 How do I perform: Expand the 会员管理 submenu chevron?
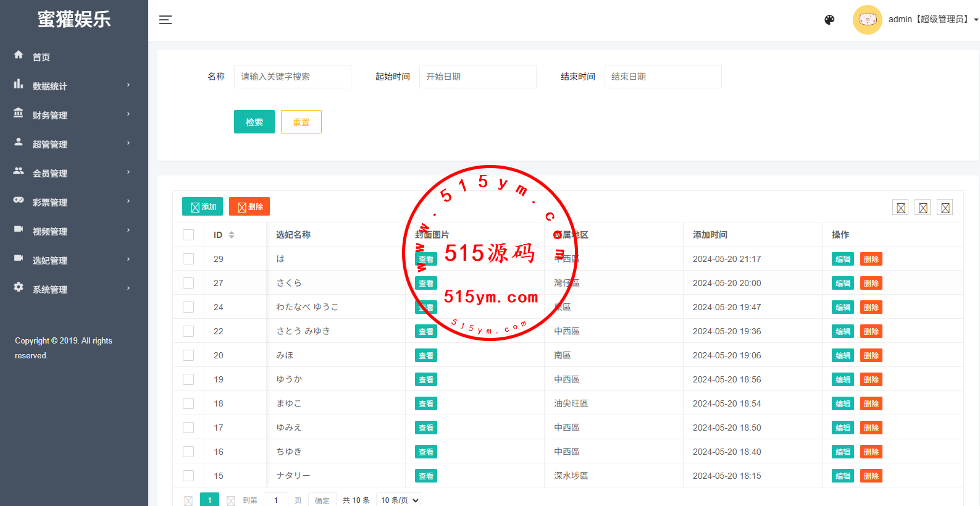[128, 172]
